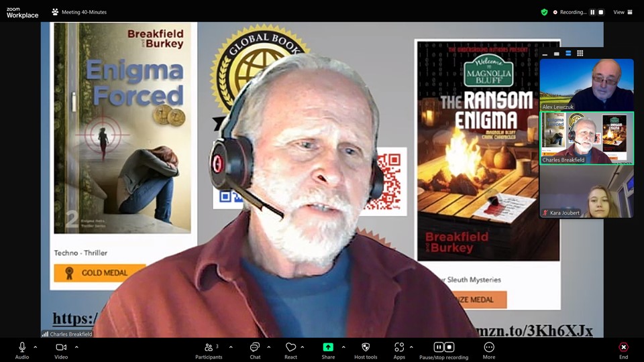This screenshot has width=644, height=362.
Task: Click the Zoom Workplace logo
Action: click(x=22, y=12)
